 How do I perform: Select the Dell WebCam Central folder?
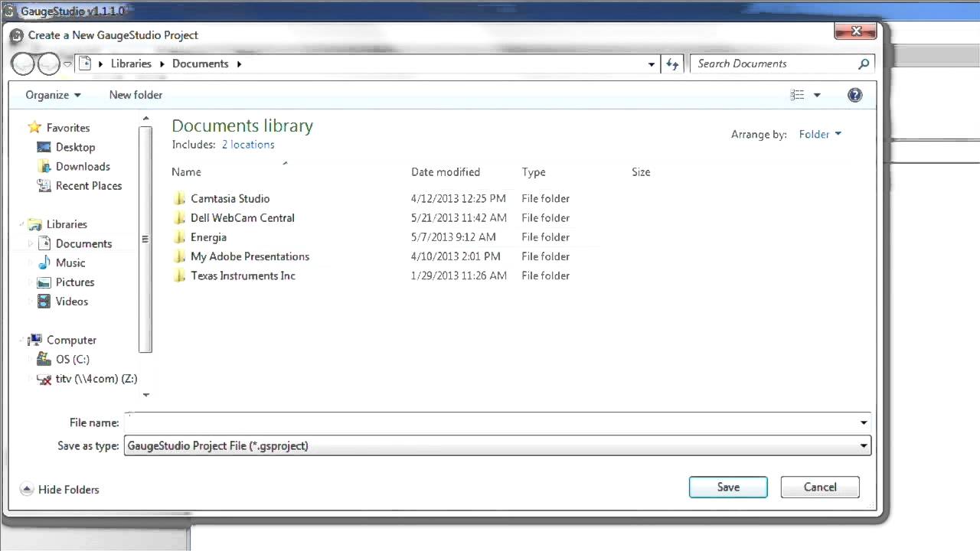click(243, 217)
